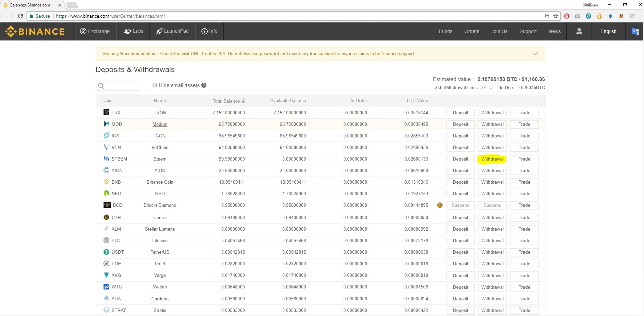Click Trade for Bitcoin Diamond
The image size is (644, 316).
524,205
